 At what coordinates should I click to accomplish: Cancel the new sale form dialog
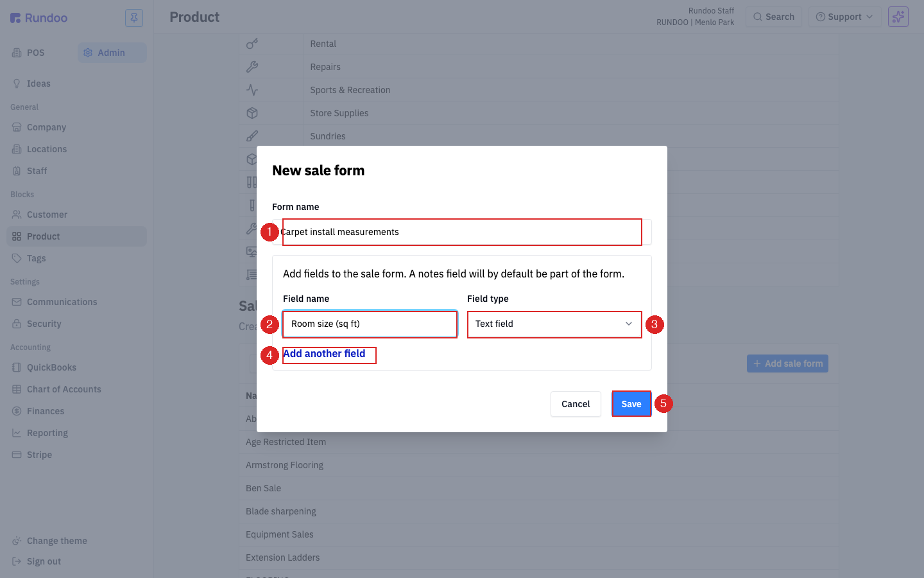pos(576,404)
